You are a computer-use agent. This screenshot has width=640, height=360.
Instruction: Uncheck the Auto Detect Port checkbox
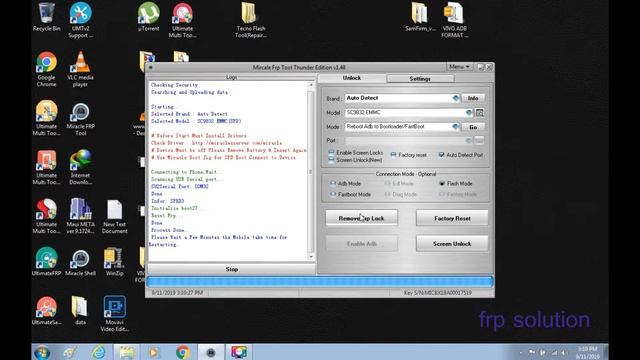point(441,155)
